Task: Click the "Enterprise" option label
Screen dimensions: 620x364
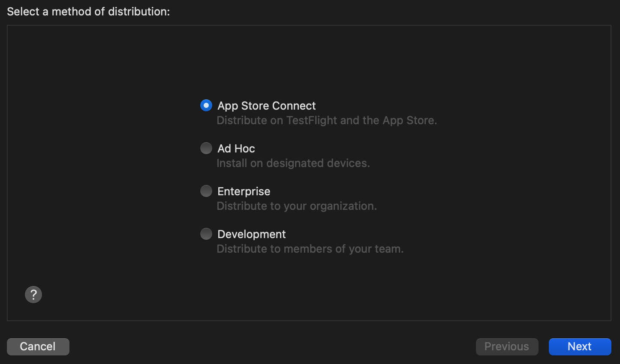Action: tap(244, 191)
